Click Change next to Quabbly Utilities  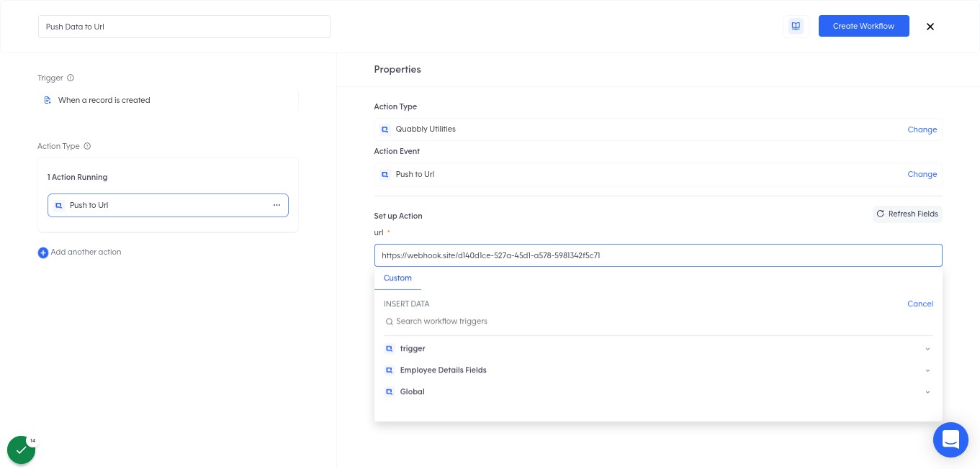click(x=922, y=129)
